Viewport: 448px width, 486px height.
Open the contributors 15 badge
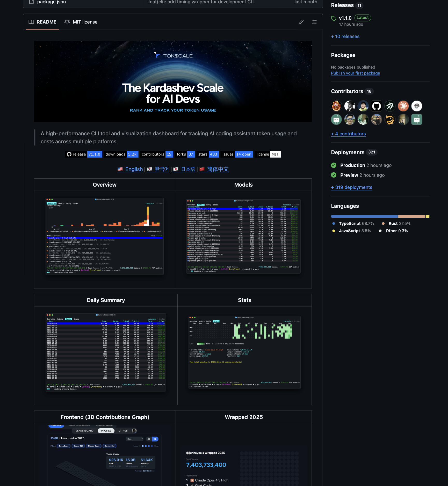point(157,154)
